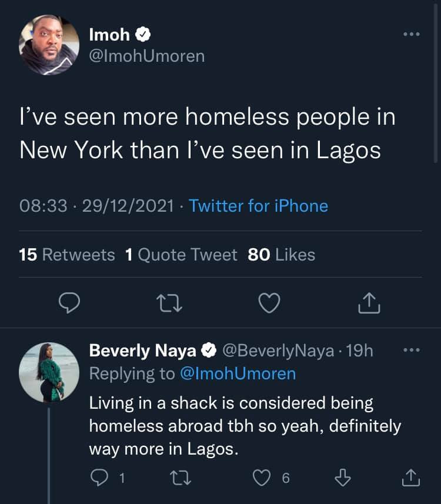View the 80 Likes list
Viewport: 441px width, 504px height.
[282, 255]
